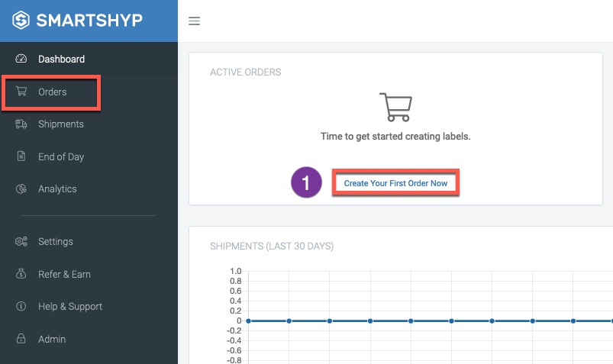Viewport: 613px width, 364px height.
Task: Click the SmartShyp hexagon logo icon
Action: point(21,20)
